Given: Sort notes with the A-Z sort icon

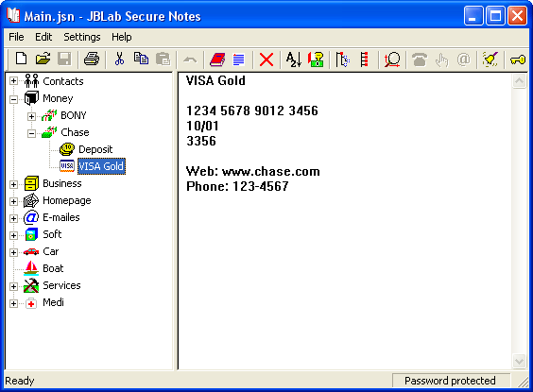Looking at the screenshot, I should (294, 60).
